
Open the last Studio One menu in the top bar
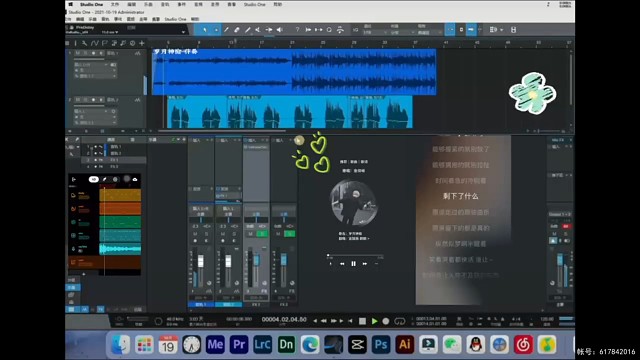coord(278,4)
